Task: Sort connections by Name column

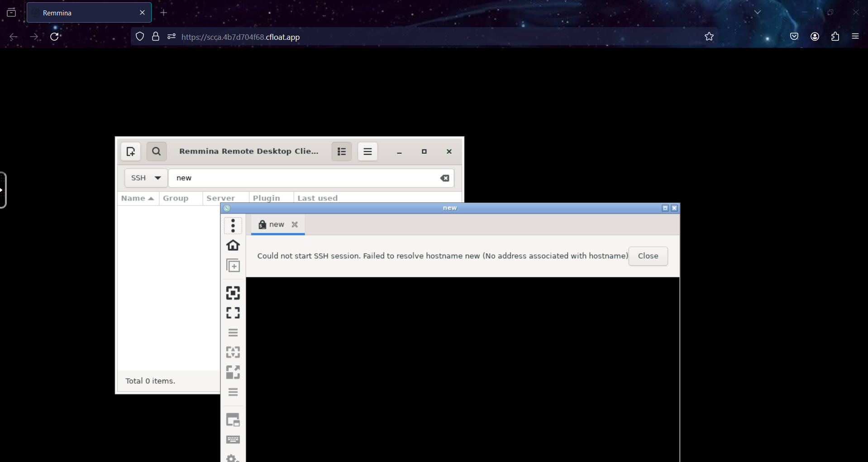Action: [138, 198]
